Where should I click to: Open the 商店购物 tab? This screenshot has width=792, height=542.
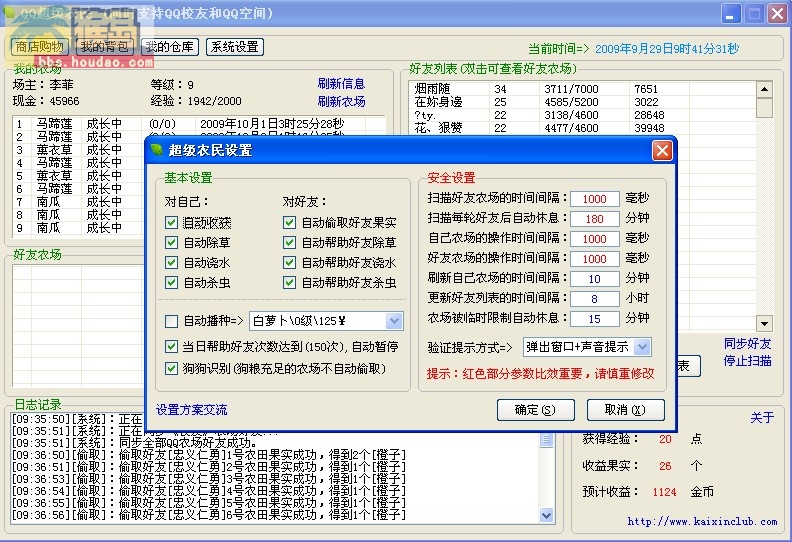tap(39, 47)
